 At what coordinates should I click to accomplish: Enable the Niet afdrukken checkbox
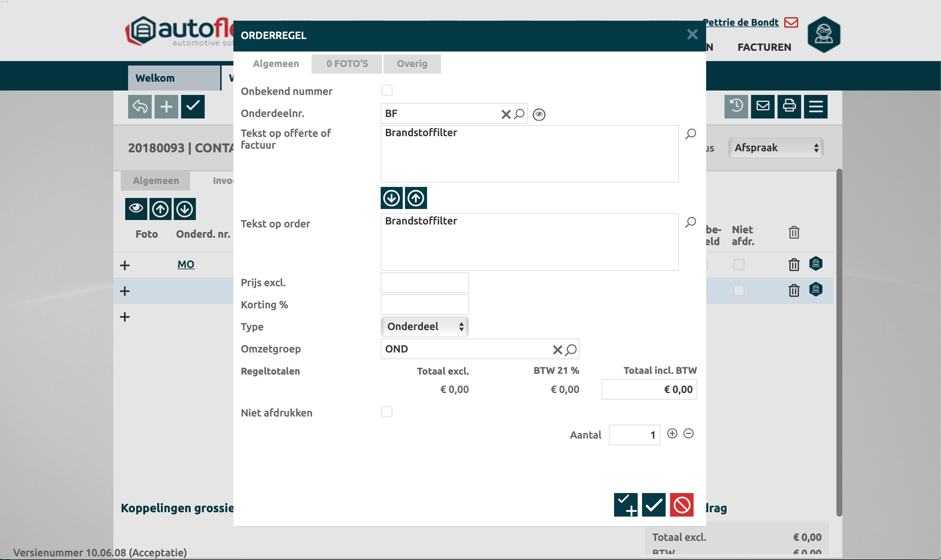(x=387, y=412)
